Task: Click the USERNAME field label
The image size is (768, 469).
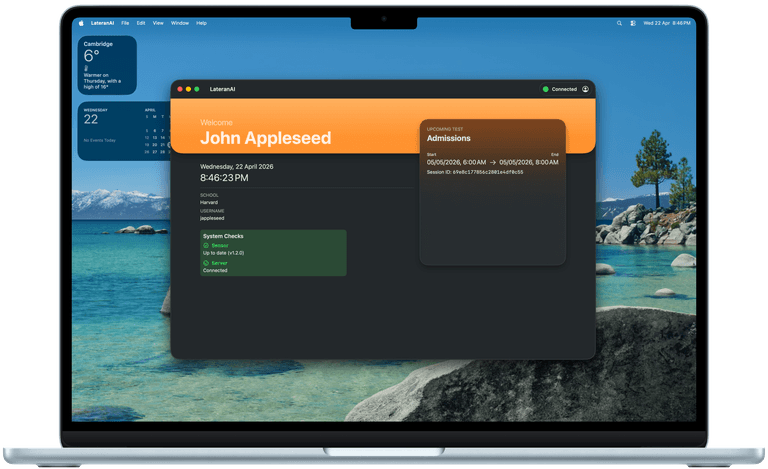Action: tap(212, 211)
